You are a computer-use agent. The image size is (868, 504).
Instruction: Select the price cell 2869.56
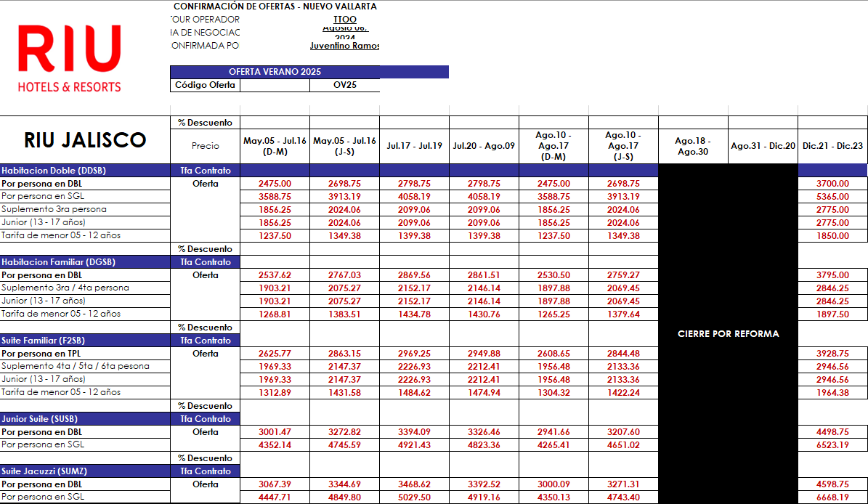coord(415,275)
